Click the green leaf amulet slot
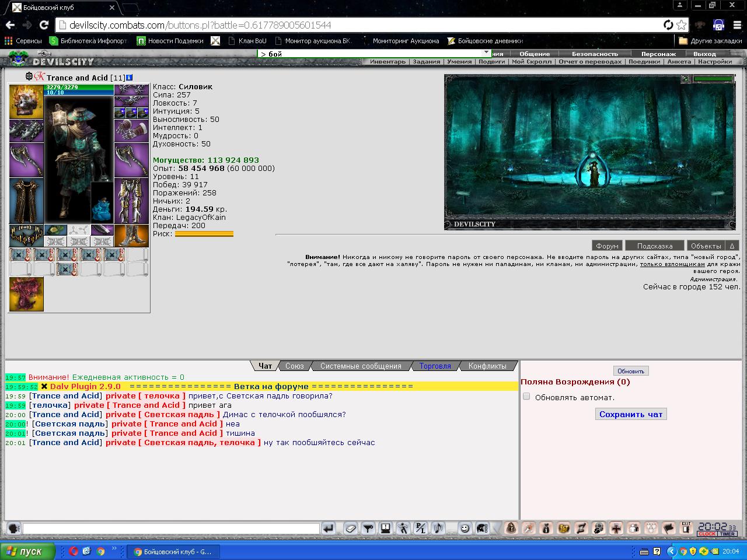This screenshot has width=747, height=560. [x=55, y=230]
